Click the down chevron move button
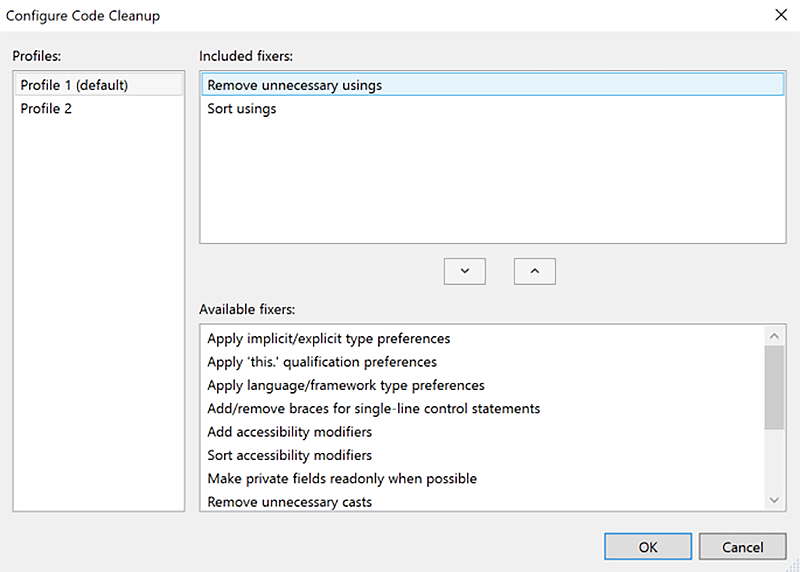Screen dimensions: 800x572 (x=464, y=271)
